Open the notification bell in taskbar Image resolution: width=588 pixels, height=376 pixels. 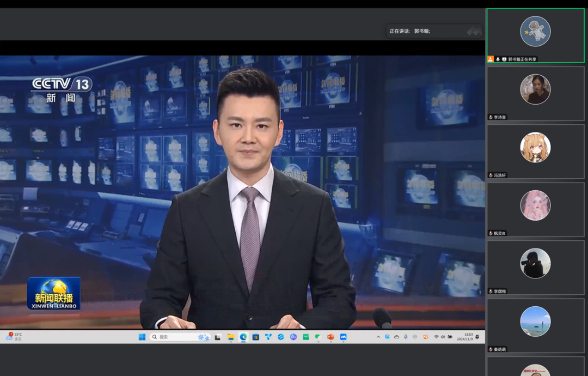[x=477, y=337]
